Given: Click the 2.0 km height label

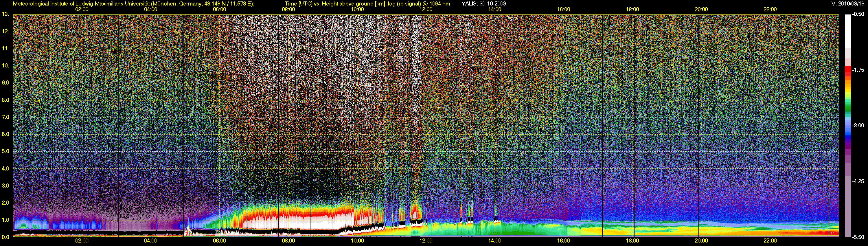Looking at the screenshot, I should (5, 203).
